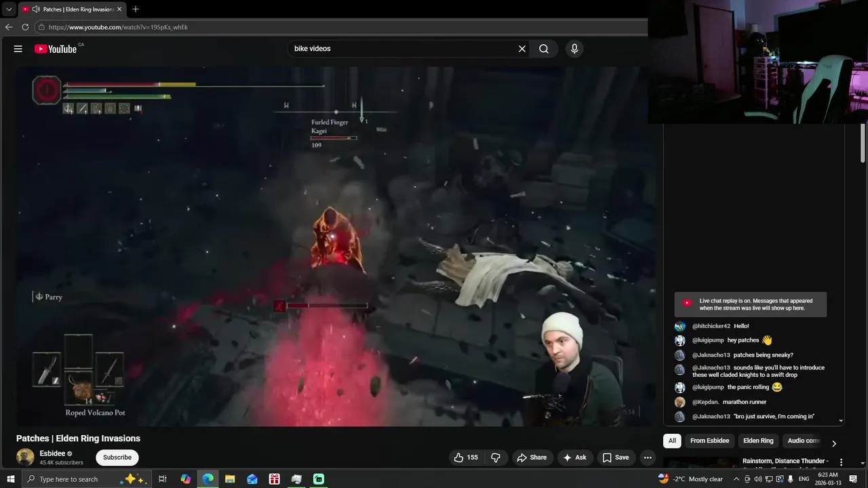The image size is (868, 488).
Task: Open the YouTube hamburger guide menu
Action: [18, 49]
